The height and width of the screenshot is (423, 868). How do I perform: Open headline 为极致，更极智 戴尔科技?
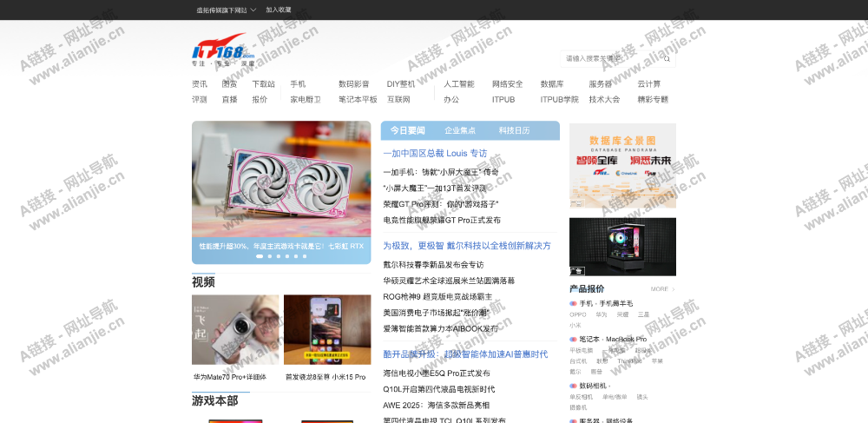pyautogui.click(x=467, y=246)
